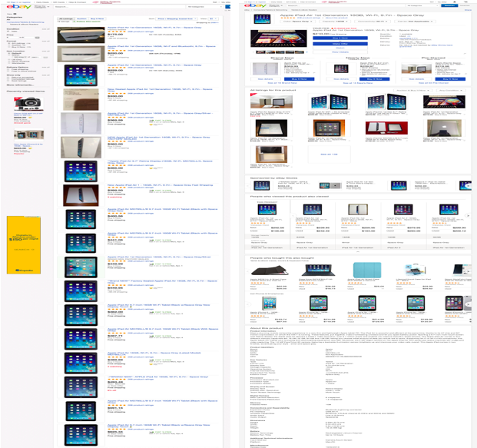
Task: Open Any Condition filter dropdown
Action: [x=451, y=91]
